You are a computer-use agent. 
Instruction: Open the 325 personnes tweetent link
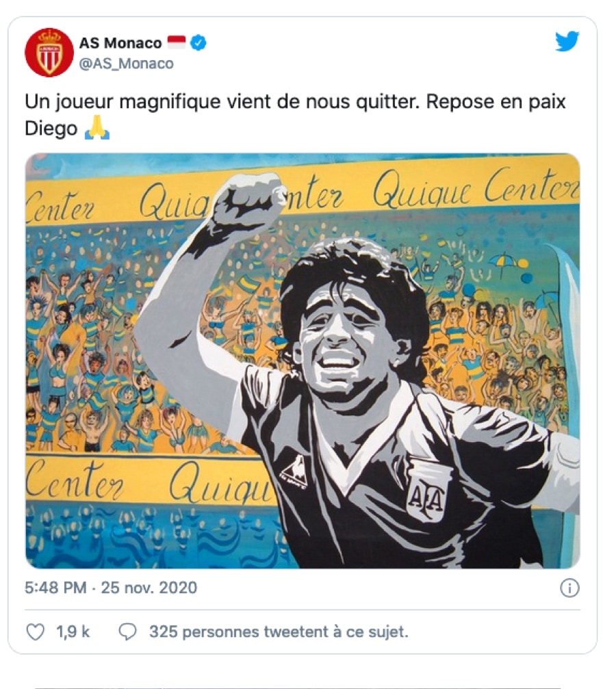279,632
